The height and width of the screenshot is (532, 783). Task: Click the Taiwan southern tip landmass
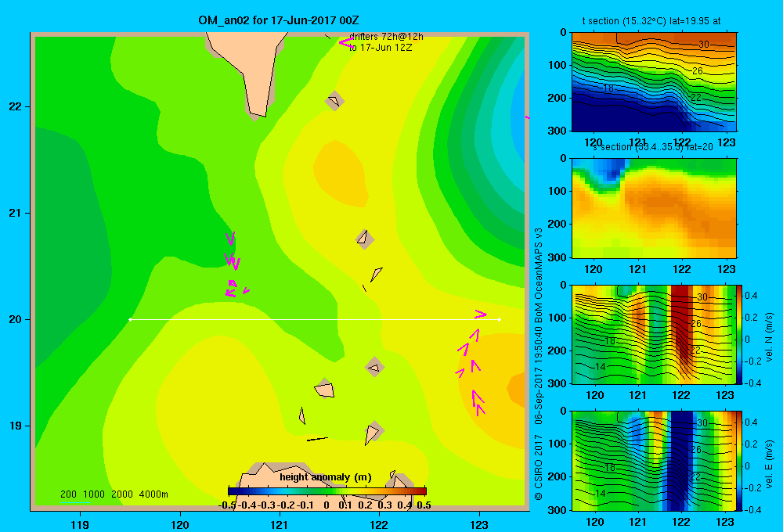point(247,72)
